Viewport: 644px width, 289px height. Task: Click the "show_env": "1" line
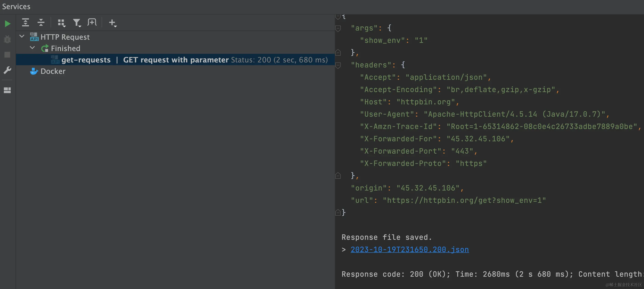point(394,40)
